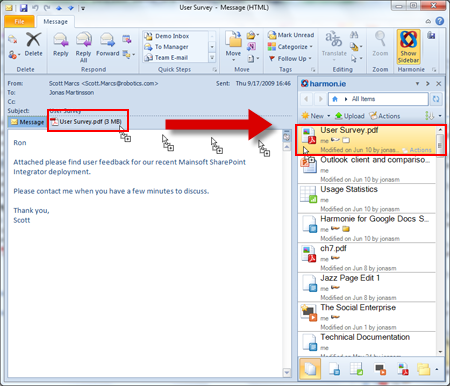Viewport: 450px width, 386px height.
Task: Select Outlook client and compariso... document
Action: pos(367,170)
